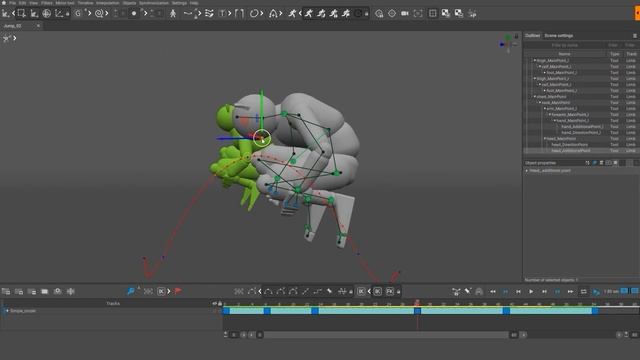Click the square brackets icon in top toolbar

240,13
